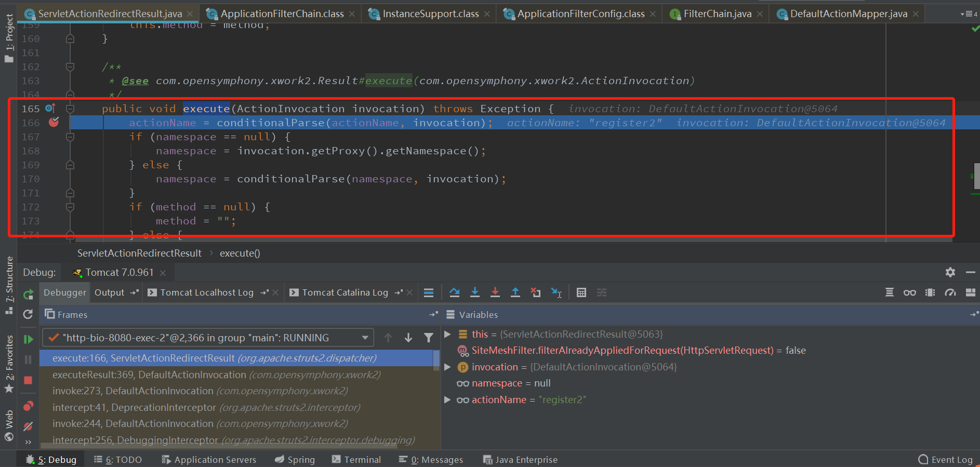
Task: Click the red Force Step Into icon
Action: tap(495, 292)
